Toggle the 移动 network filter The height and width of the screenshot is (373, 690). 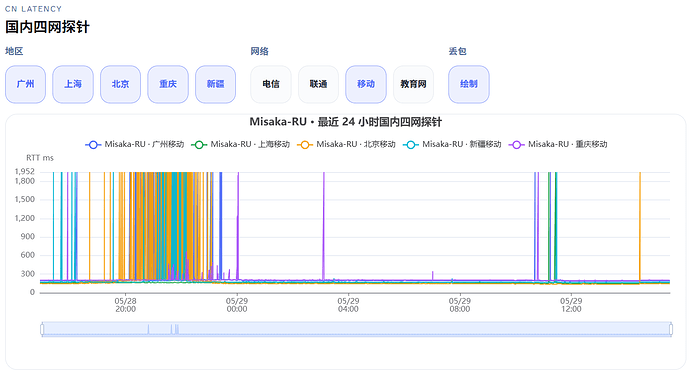(366, 84)
